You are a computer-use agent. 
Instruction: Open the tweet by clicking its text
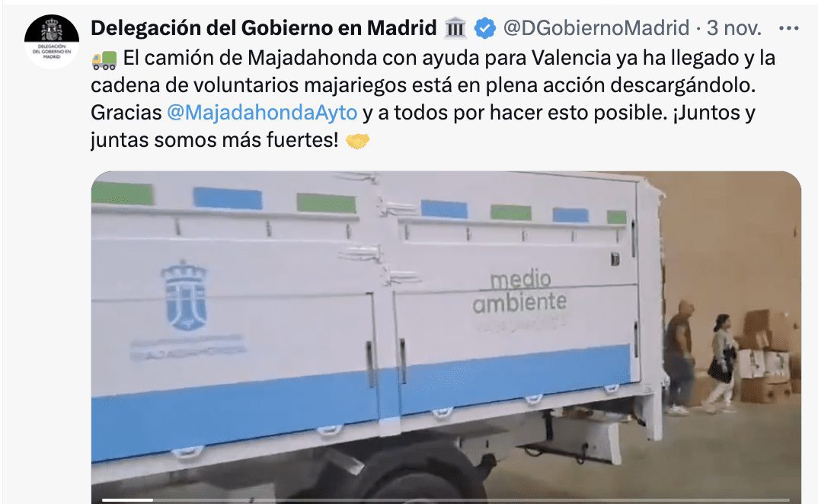pos(433,99)
